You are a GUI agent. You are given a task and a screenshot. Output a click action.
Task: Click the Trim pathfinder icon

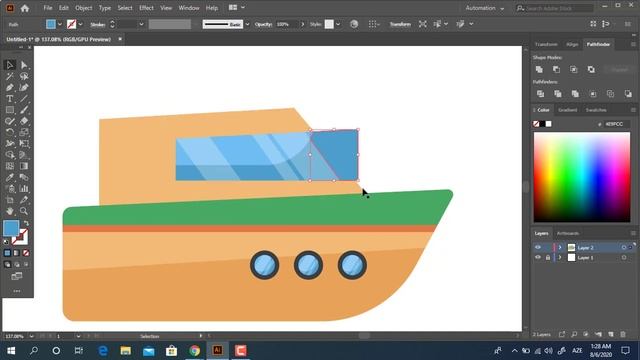558,94
